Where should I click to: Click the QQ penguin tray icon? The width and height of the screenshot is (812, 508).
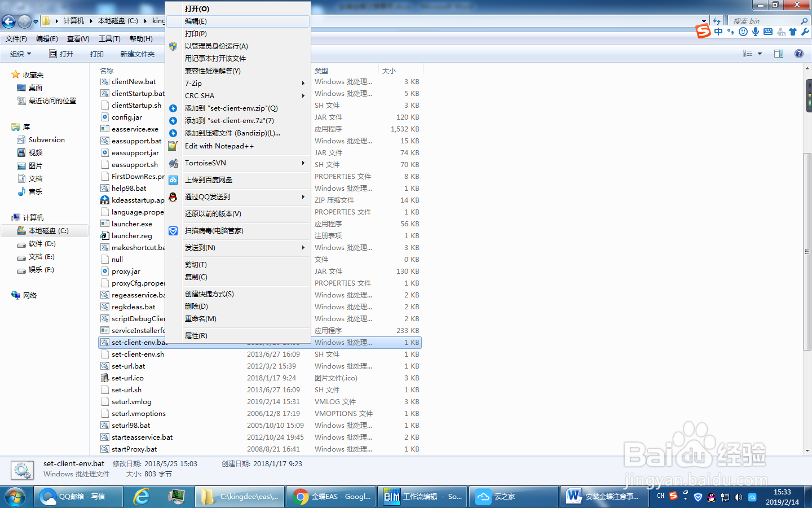tap(712, 497)
